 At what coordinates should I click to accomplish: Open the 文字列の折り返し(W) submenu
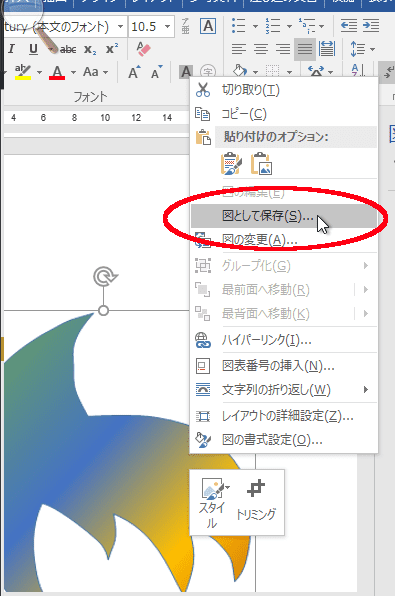[284, 390]
